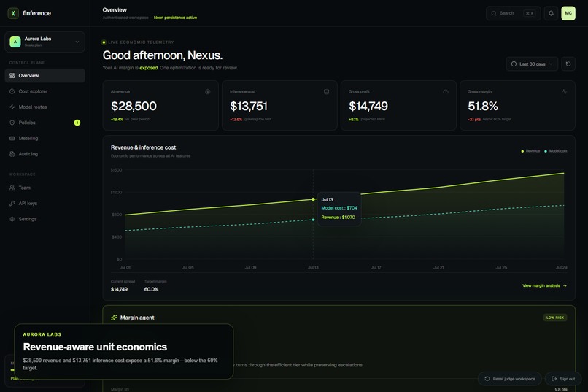Go to Model routes
The height and width of the screenshot is (392, 588).
(45, 107)
